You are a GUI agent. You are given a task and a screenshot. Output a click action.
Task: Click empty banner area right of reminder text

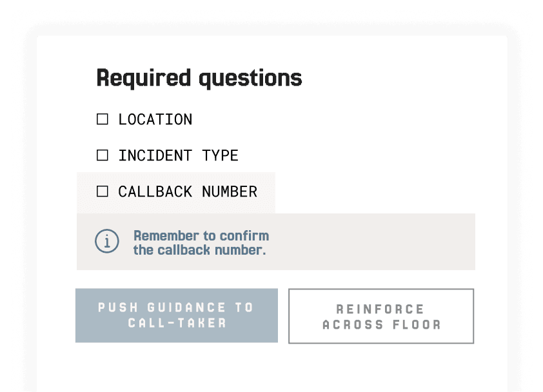click(372, 242)
